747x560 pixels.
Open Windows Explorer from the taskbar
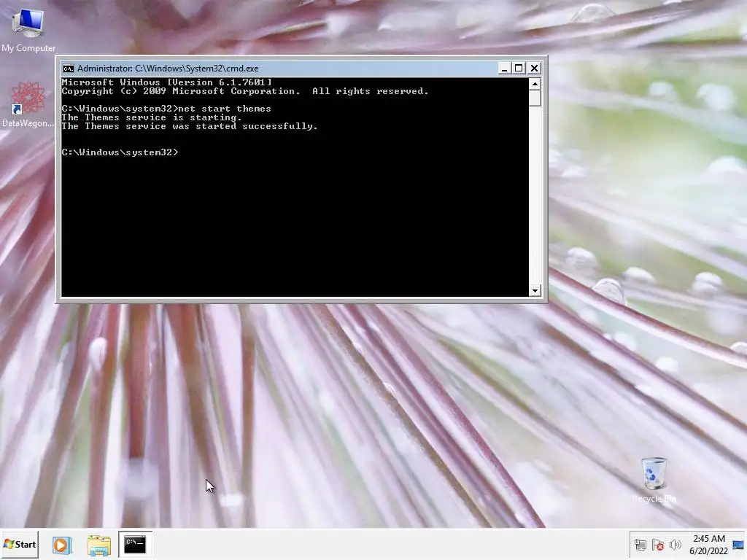point(98,545)
